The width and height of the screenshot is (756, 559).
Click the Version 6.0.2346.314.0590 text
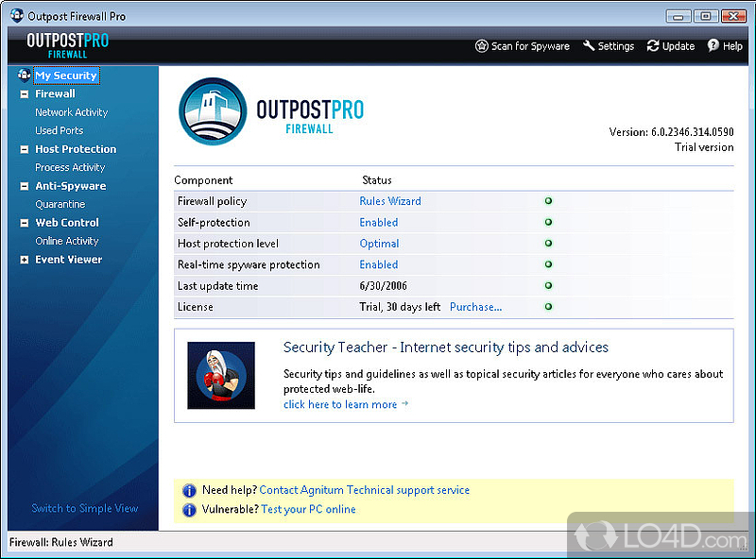click(x=671, y=132)
